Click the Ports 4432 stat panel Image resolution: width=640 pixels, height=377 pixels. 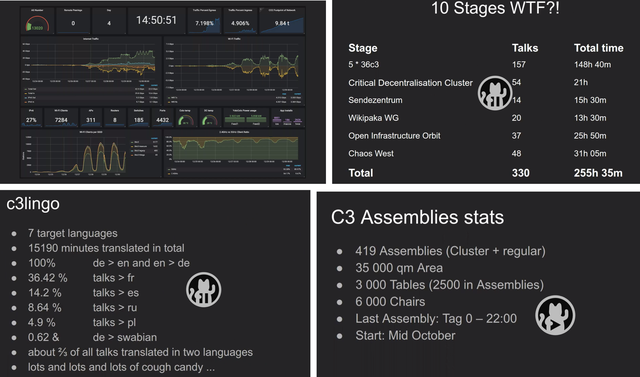(x=162, y=118)
